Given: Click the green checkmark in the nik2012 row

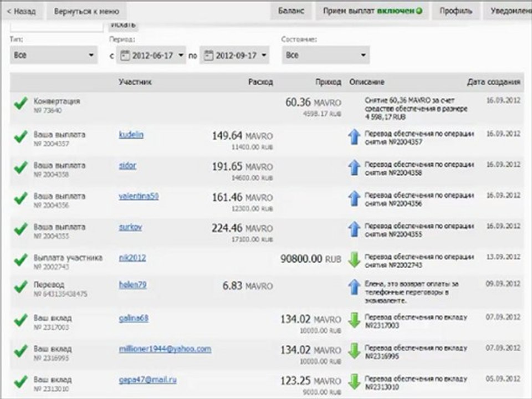Looking at the screenshot, I should click(21, 260).
